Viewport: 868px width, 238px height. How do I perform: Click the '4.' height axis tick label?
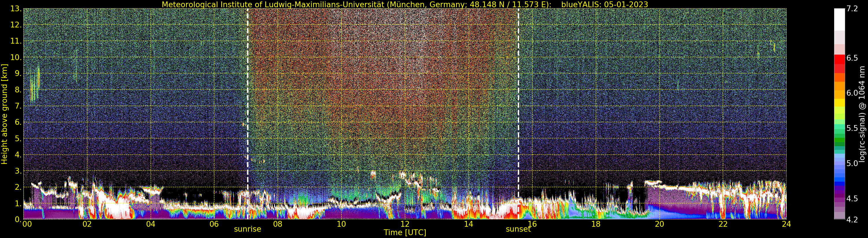18,155
